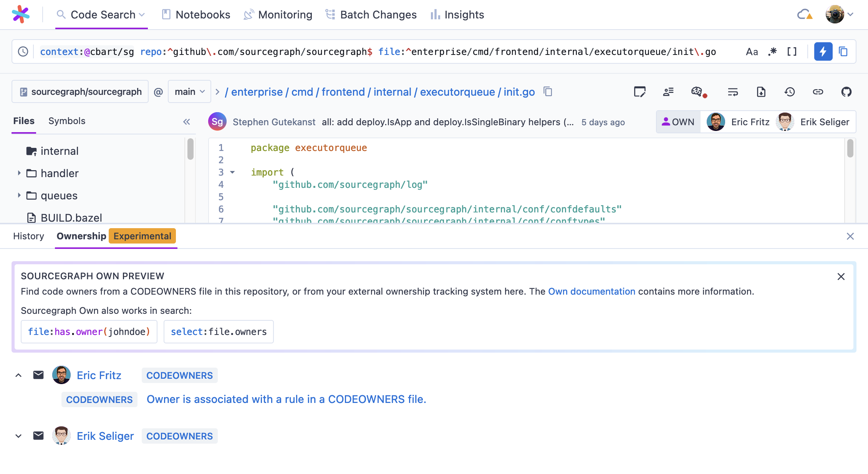The width and height of the screenshot is (868, 474).
Task: Switch to History tab in bottom panel
Action: coord(28,236)
